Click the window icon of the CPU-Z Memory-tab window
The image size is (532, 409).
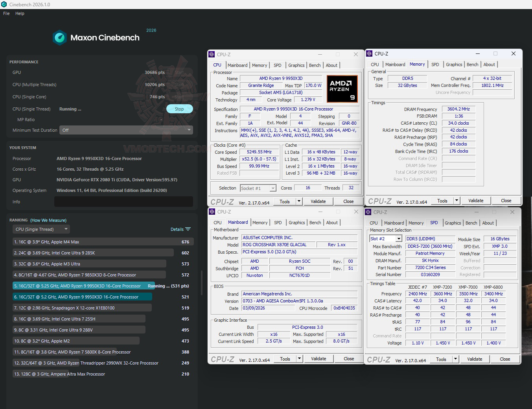(369, 53)
